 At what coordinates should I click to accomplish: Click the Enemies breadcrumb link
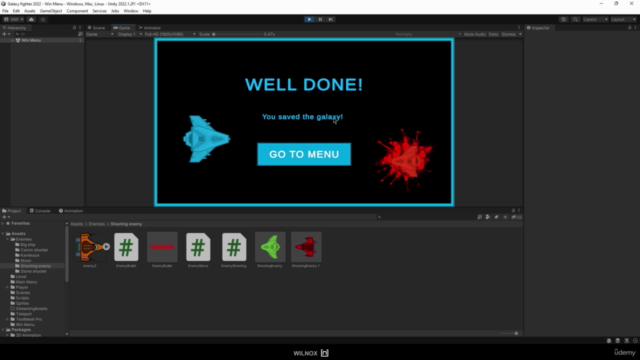tap(97, 224)
